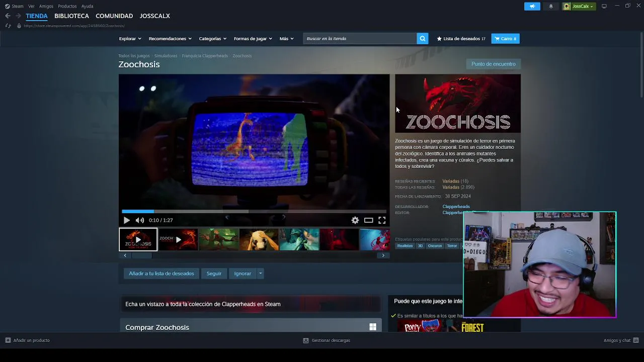Mute the trailer volume icon
Viewport: 644px width, 362px height.
pos(140,220)
